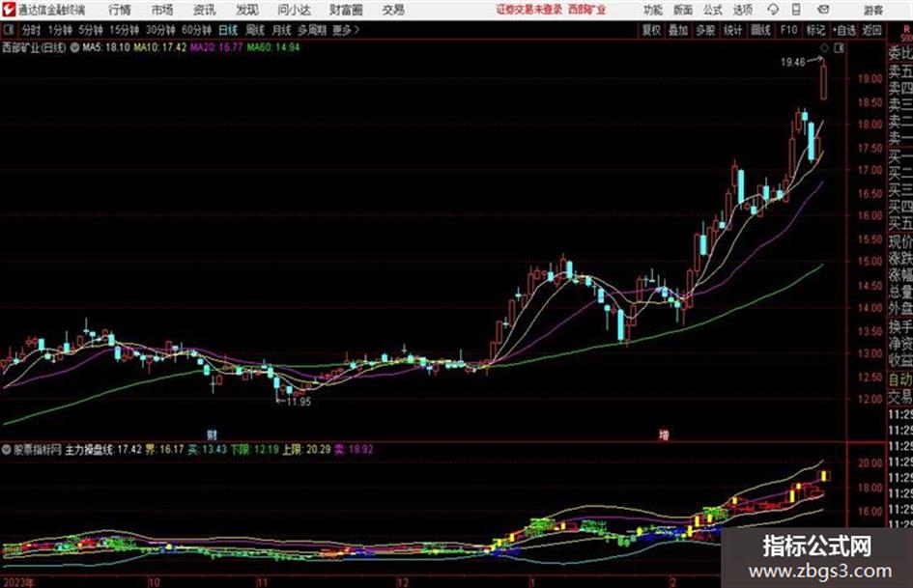Image resolution: width=913 pixels, height=588 pixels.
Task: Toggle the side panel icon at chart top-right
Action: 839,48
